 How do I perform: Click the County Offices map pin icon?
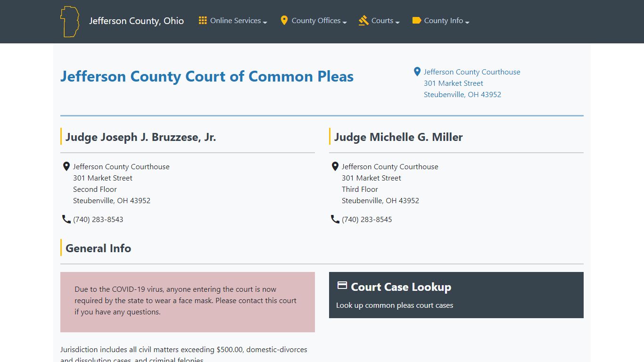click(x=284, y=21)
